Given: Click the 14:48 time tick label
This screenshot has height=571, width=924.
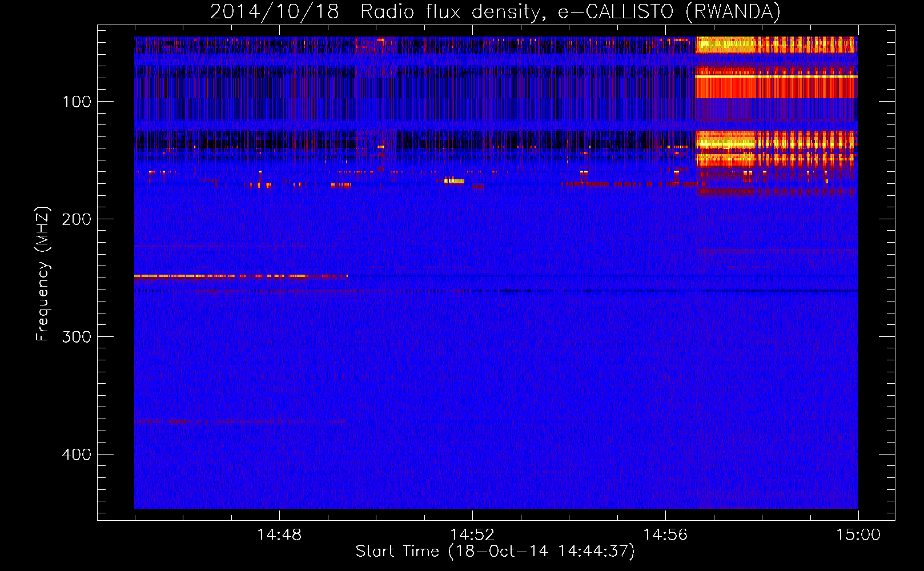Looking at the screenshot, I should coord(279,535).
